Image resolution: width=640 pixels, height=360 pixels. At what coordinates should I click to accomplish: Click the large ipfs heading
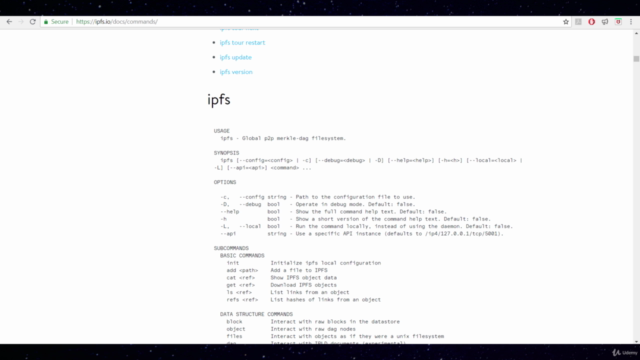219,99
